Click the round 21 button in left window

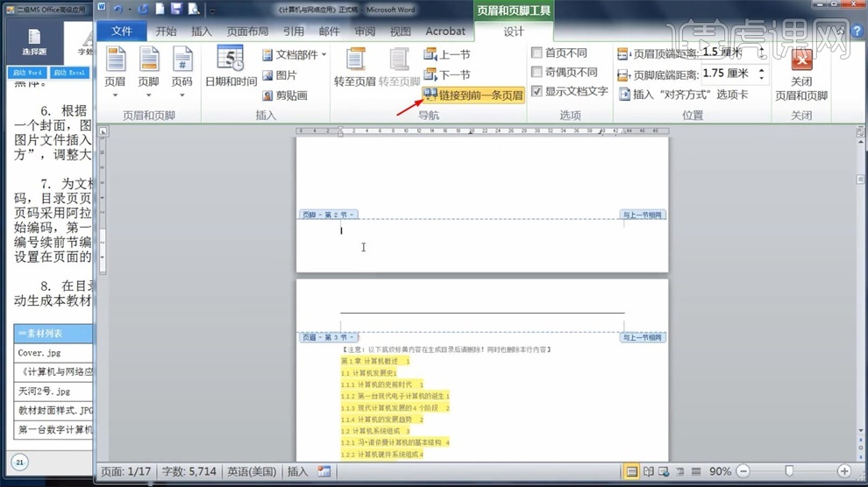click(19, 462)
